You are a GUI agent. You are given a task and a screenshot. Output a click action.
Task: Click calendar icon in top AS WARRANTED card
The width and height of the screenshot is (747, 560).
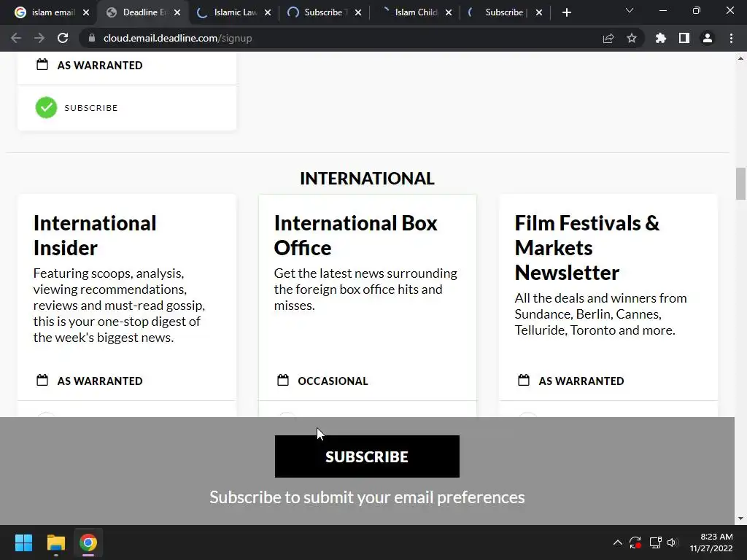42,64
